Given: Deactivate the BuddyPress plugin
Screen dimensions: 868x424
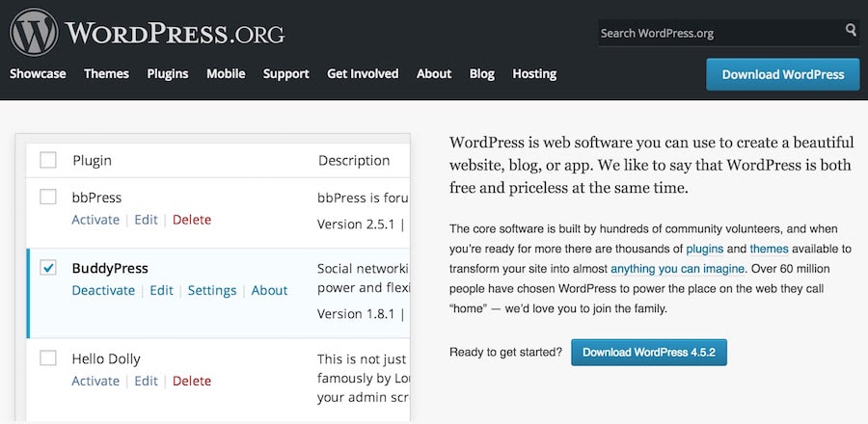Looking at the screenshot, I should click(103, 290).
